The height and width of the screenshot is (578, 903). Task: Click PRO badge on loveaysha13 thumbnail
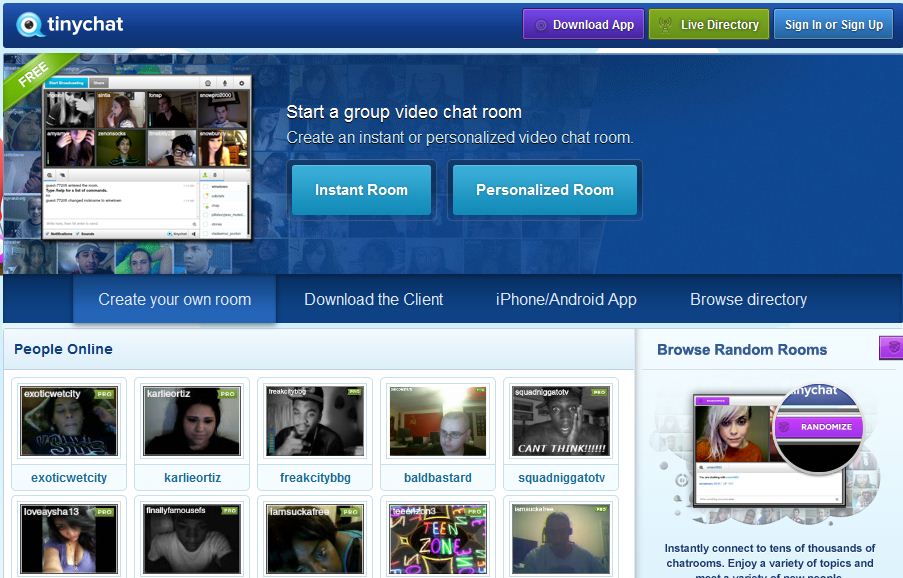[x=105, y=512]
